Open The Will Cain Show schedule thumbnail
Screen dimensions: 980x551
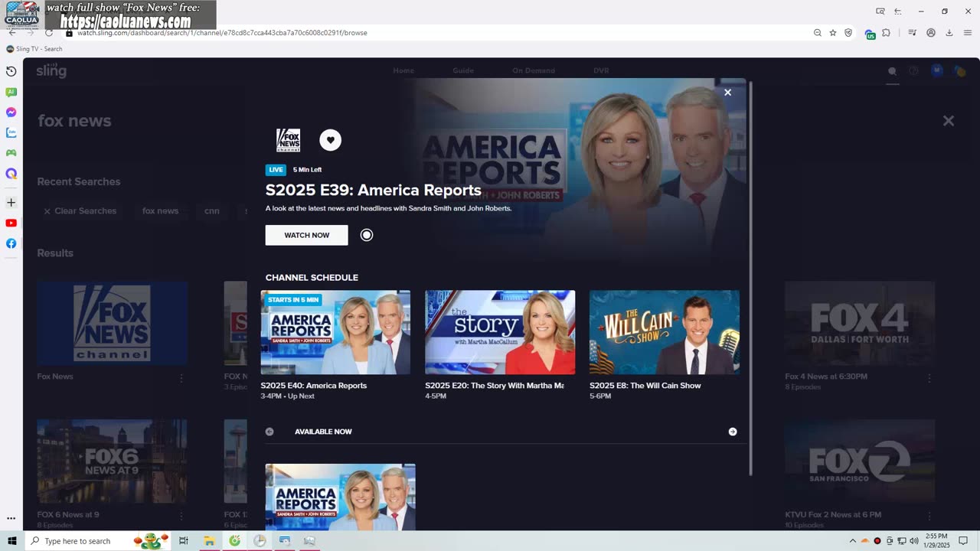tap(665, 332)
